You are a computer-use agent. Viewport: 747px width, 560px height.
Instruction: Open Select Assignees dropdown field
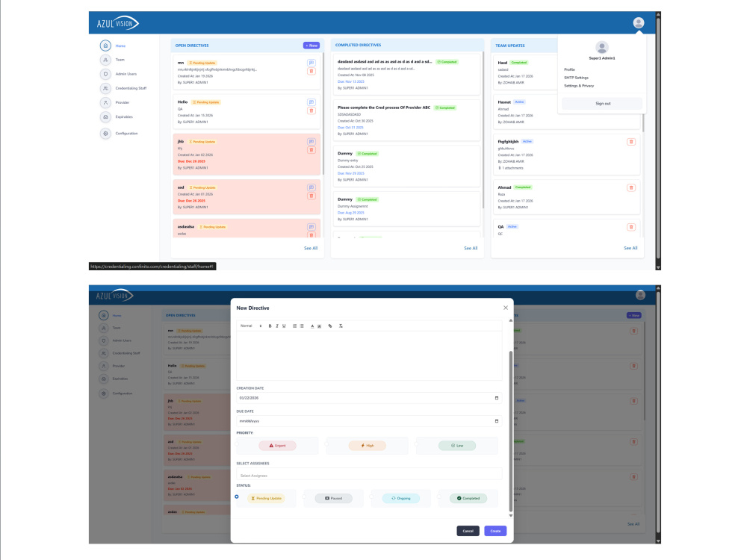click(x=369, y=475)
